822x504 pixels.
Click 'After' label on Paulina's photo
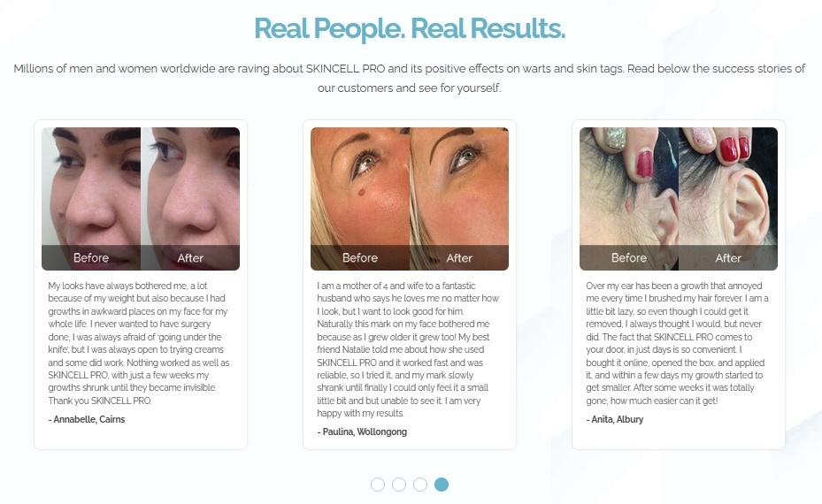[x=459, y=258]
